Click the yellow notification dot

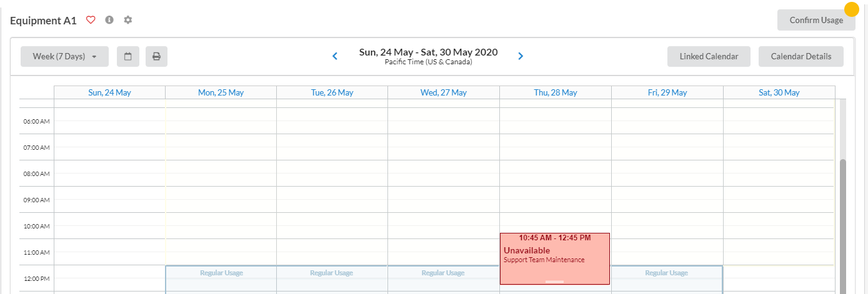pyautogui.click(x=851, y=9)
